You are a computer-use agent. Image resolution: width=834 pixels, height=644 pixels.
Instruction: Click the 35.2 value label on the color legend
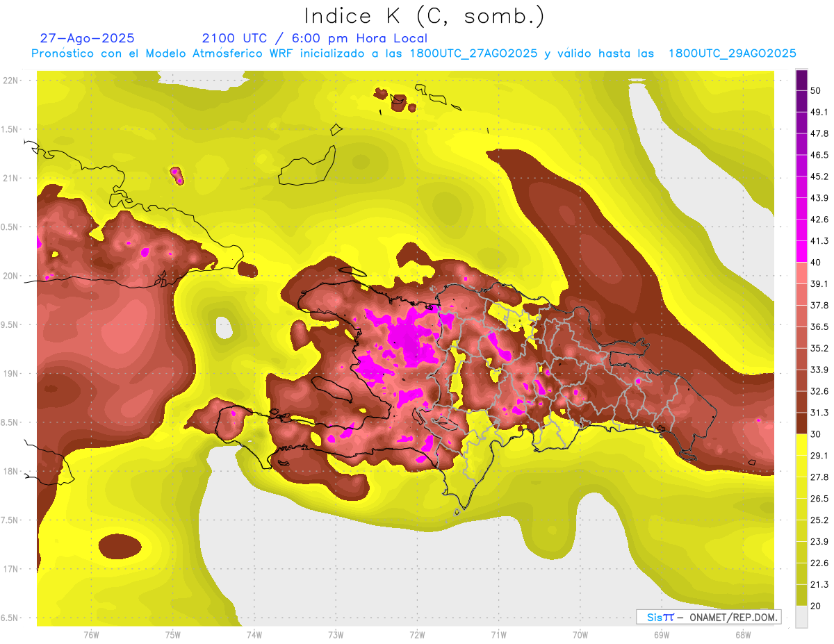click(x=819, y=348)
